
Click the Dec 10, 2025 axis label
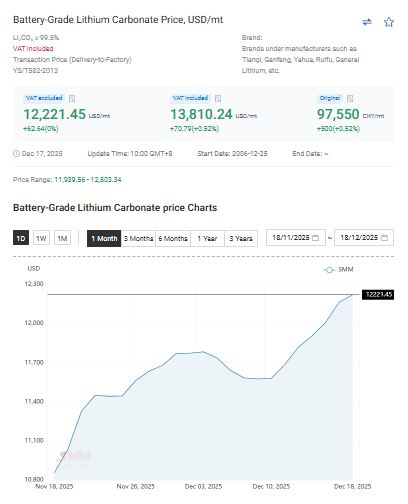coord(271,487)
